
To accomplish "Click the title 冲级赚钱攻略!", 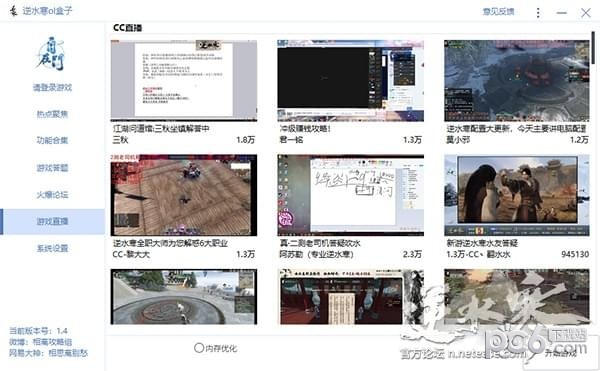I will (x=305, y=129).
